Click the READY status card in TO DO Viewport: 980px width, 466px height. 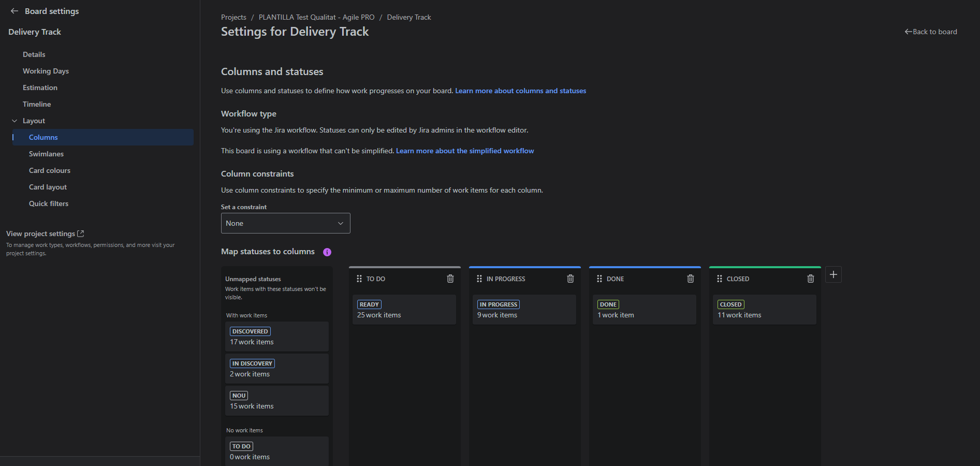pos(404,310)
